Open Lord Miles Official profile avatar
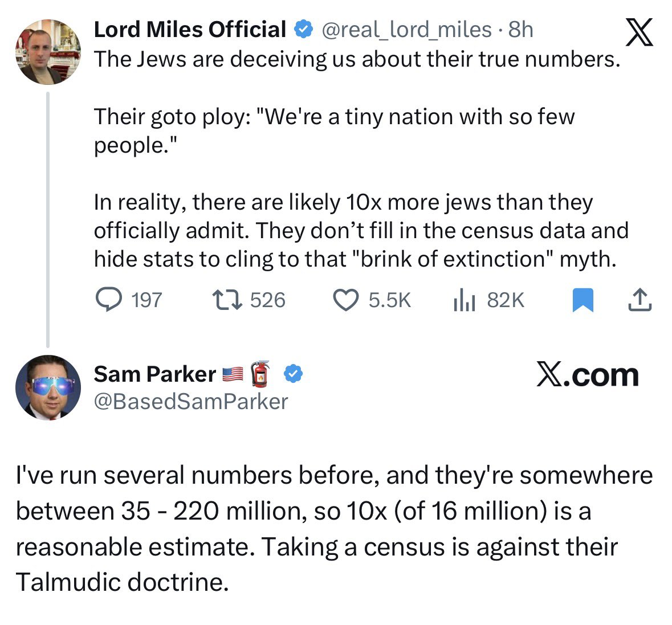 click(x=48, y=52)
